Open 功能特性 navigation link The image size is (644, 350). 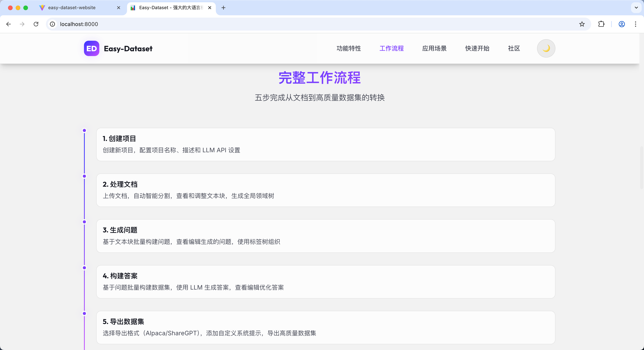349,48
